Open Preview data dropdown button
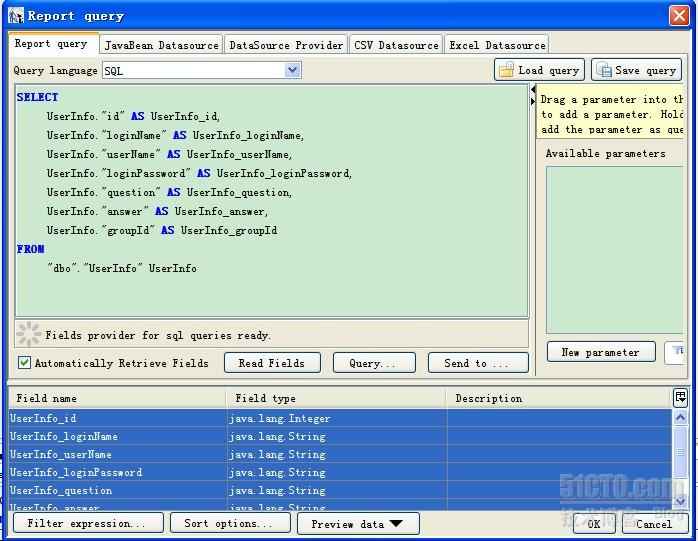Screen dimensions: 698x541 click(x=358, y=524)
